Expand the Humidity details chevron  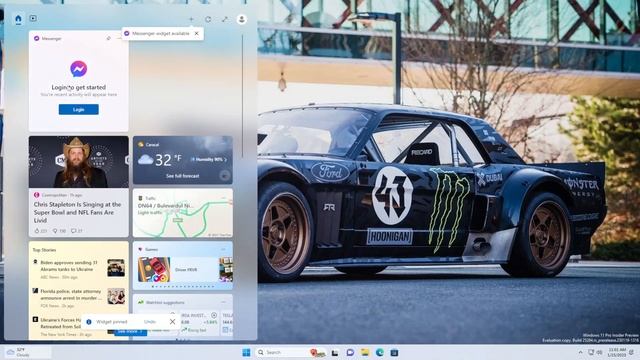coord(225,160)
